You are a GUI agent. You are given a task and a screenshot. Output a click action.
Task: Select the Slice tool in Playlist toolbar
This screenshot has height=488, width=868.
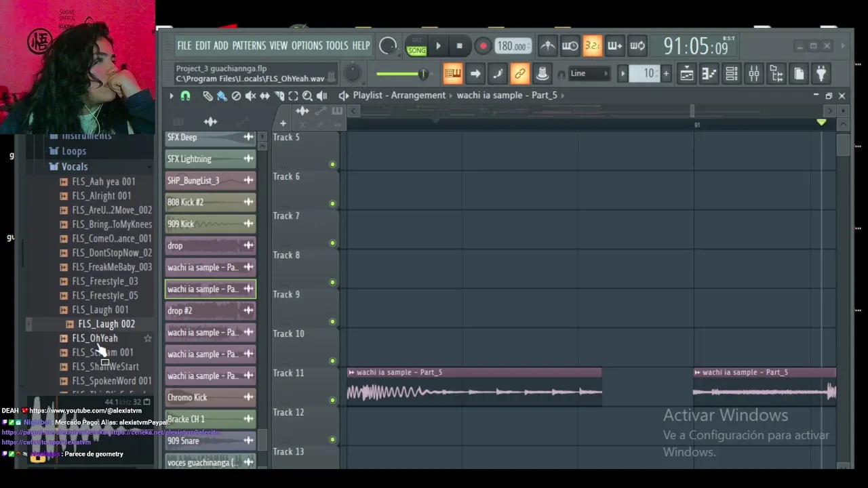click(279, 96)
